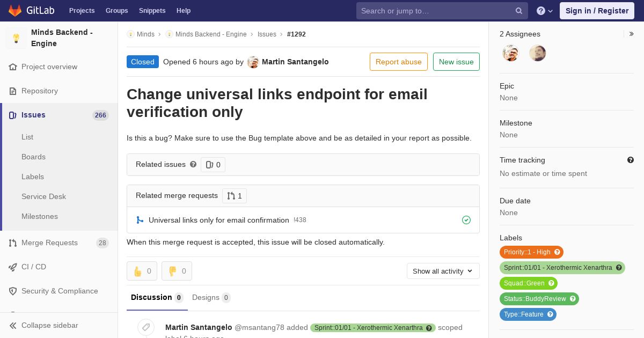The image size is (644, 338).
Task: Open Project overview house icon
Action: pyautogui.click(x=13, y=67)
